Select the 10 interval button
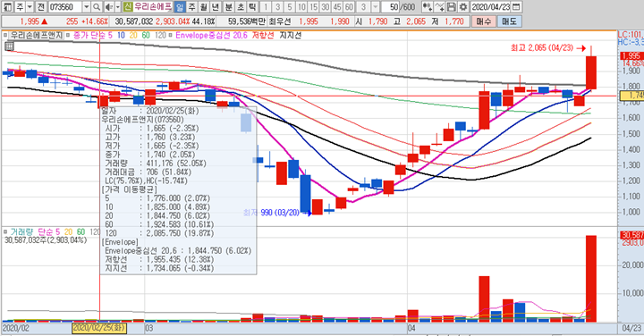 pos(301,7)
